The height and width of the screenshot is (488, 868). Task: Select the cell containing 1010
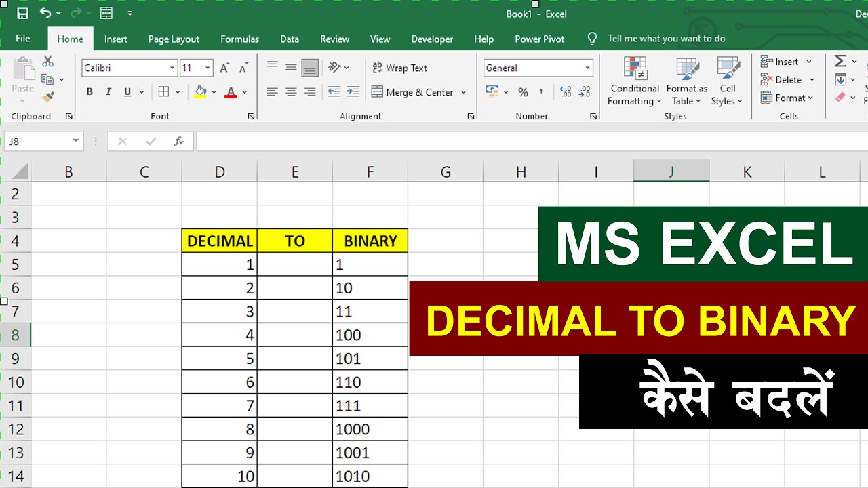click(x=370, y=476)
